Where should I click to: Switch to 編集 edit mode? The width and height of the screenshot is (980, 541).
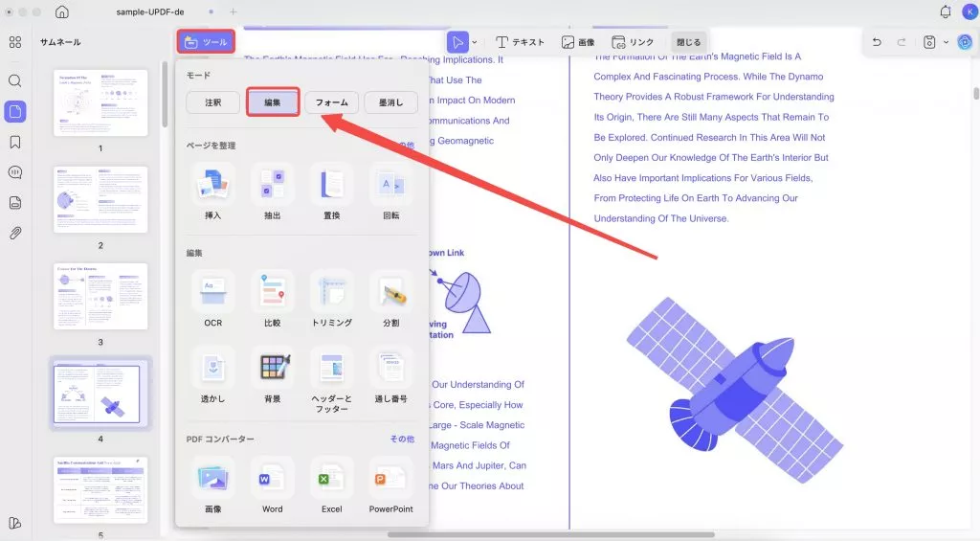[x=273, y=101]
